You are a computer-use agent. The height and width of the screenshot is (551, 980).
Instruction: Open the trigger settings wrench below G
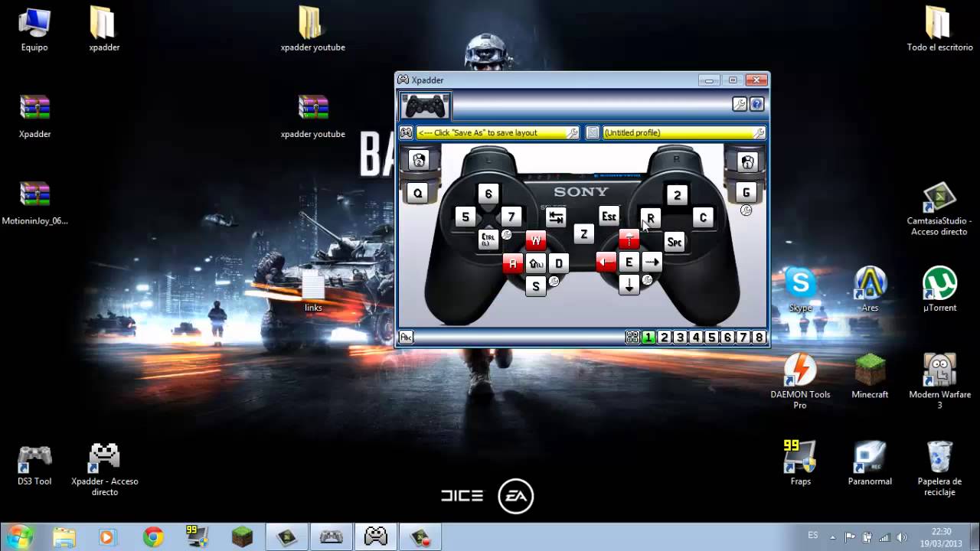coord(746,210)
